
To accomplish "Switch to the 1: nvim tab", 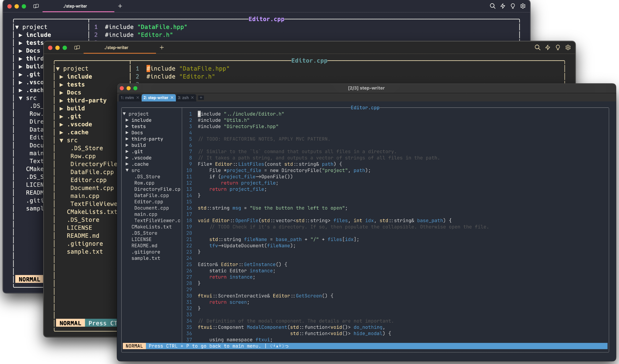I will tap(127, 98).
